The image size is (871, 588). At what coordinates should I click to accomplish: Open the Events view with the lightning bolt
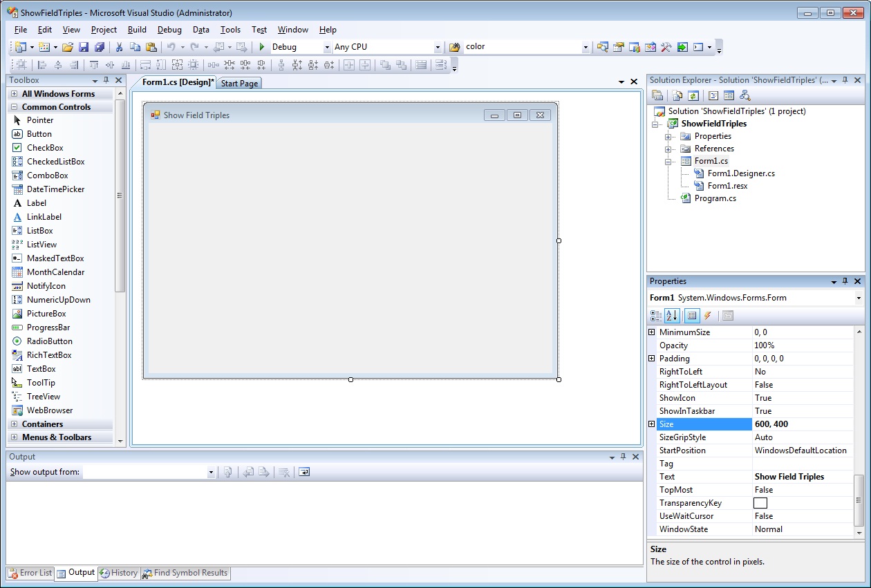click(708, 316)
